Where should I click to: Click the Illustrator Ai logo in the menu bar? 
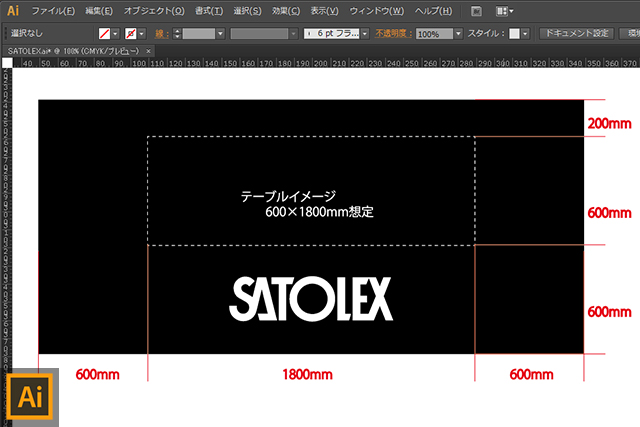click(13, 11)
